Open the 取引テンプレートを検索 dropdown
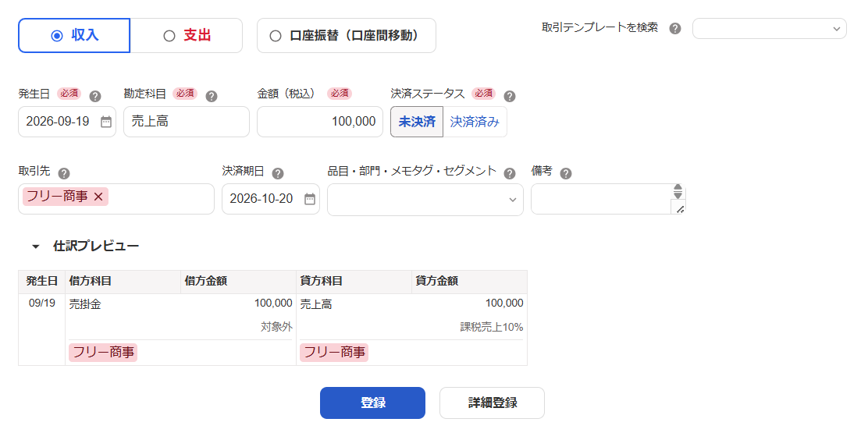The height and width of the screenshot is (440, 868). pyautogui.click(x=769, y=28)
